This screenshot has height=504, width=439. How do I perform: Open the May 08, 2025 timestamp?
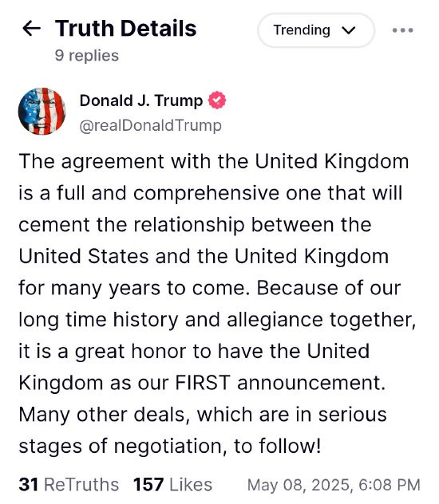coord(334,485)
